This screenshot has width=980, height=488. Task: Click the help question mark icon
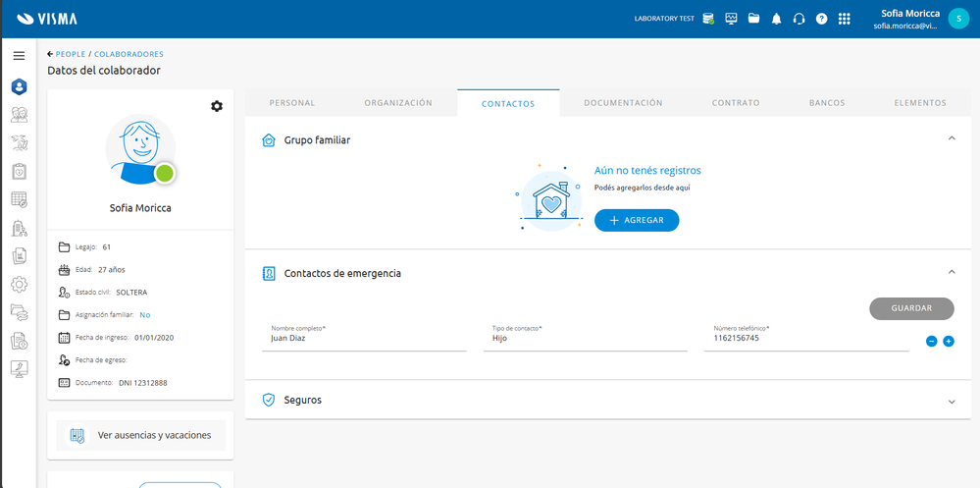(x=821, y=19)
